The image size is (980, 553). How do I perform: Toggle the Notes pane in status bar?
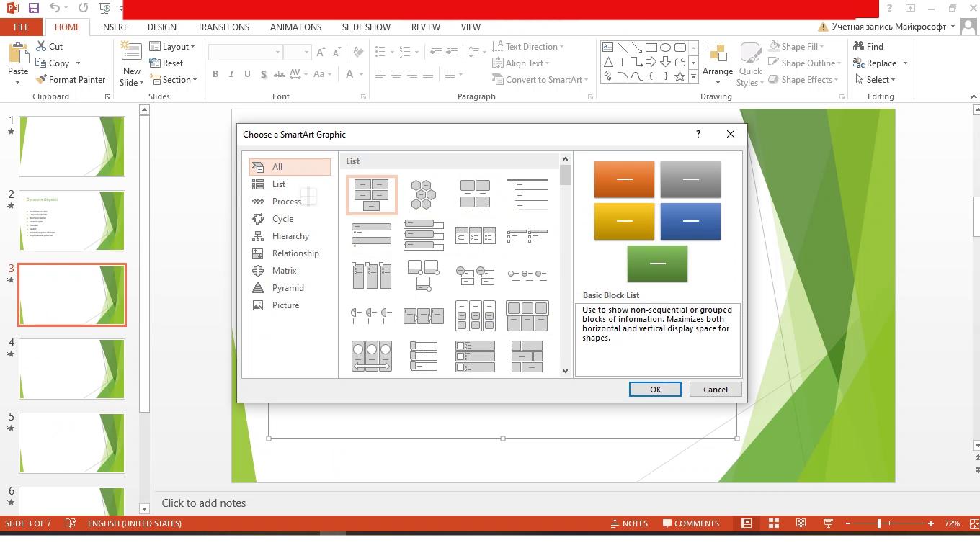click(x=628, y=523)
